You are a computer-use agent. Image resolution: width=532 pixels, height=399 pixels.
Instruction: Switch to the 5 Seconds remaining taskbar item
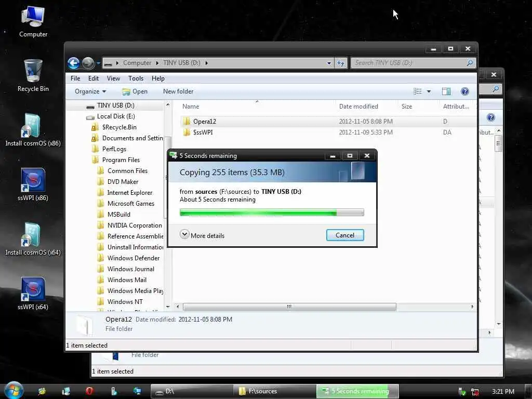click(x=357, y=391)
